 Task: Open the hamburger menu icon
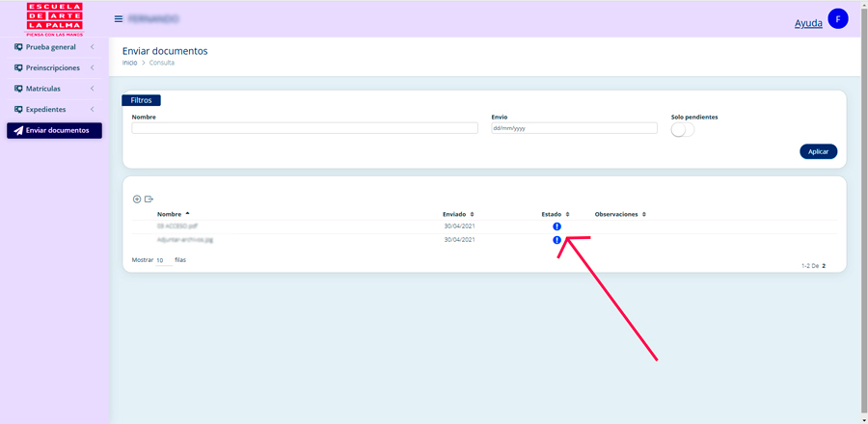tap(119, 19)
